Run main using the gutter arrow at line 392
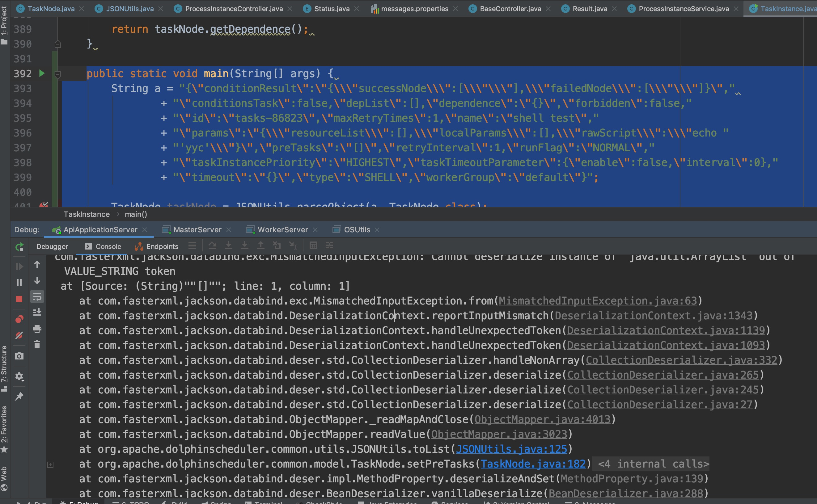Image resolution: width=817 pixels, height=504 pixels. pos(42,73)
